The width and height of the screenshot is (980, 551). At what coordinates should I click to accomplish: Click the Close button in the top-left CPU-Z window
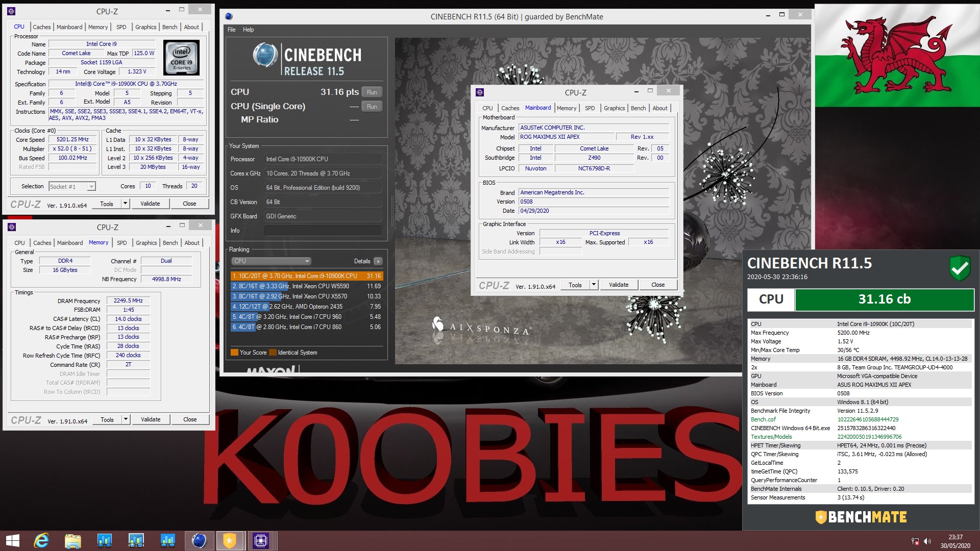(189, 204)
